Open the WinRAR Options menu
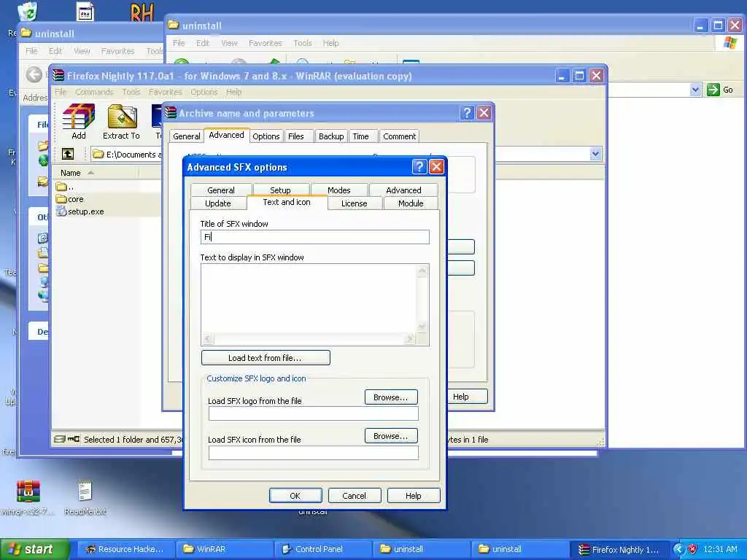 point(204,92)
